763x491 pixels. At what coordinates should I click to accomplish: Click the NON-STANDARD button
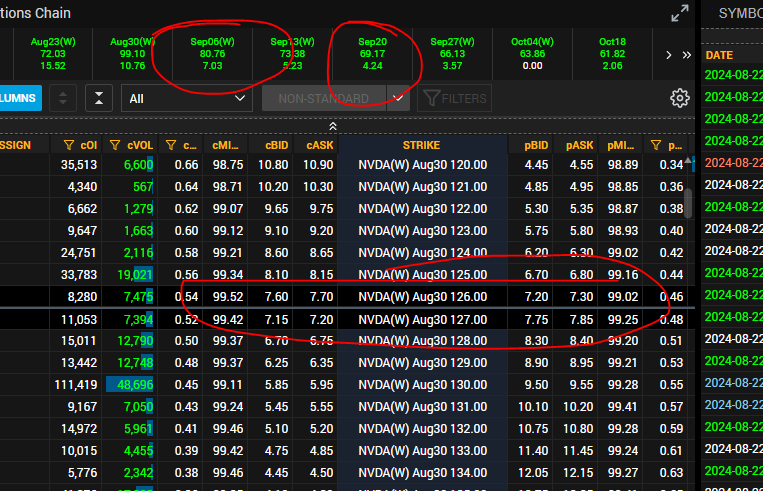324,98
